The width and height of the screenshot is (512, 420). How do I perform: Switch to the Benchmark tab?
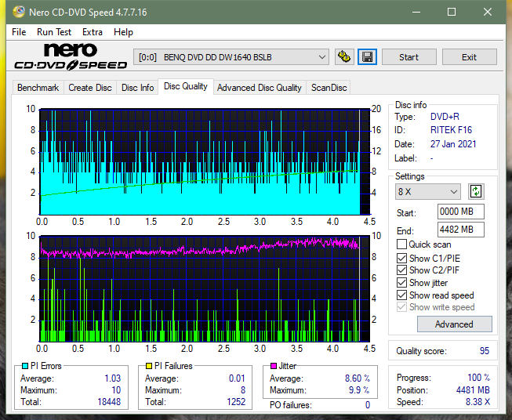click(x=38, y=88)
